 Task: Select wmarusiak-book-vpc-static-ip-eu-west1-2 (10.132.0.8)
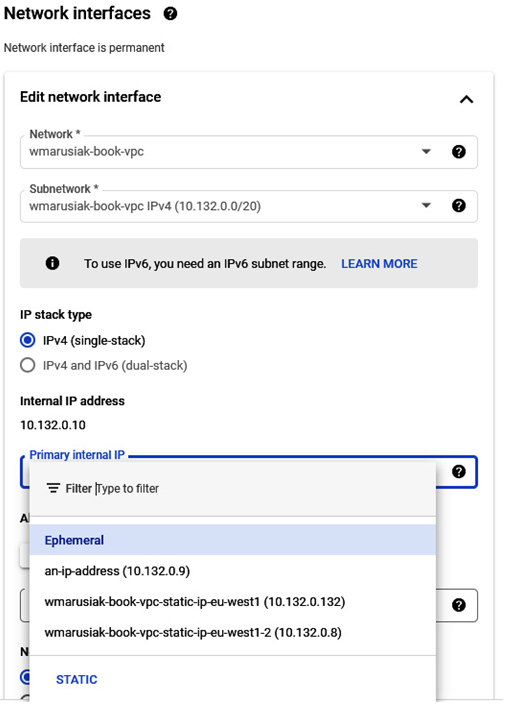233,632
